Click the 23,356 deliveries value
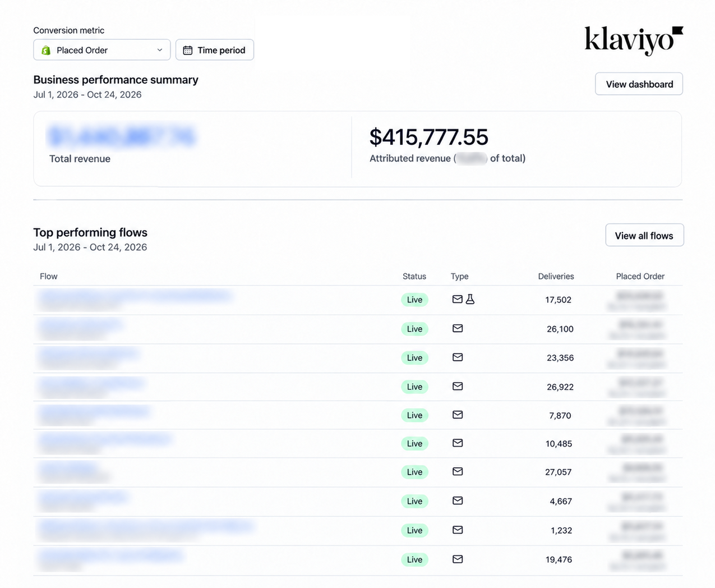 click(560, 357)
